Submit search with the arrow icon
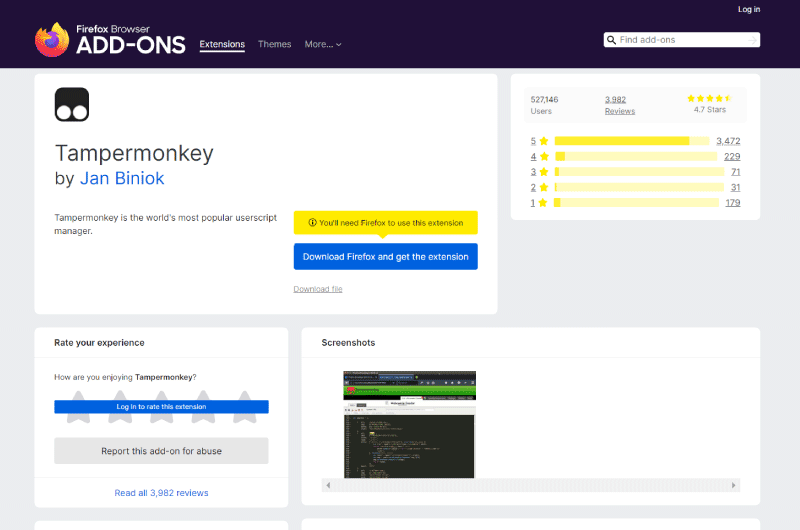The image size is (800, 530). tap(753, 40)
